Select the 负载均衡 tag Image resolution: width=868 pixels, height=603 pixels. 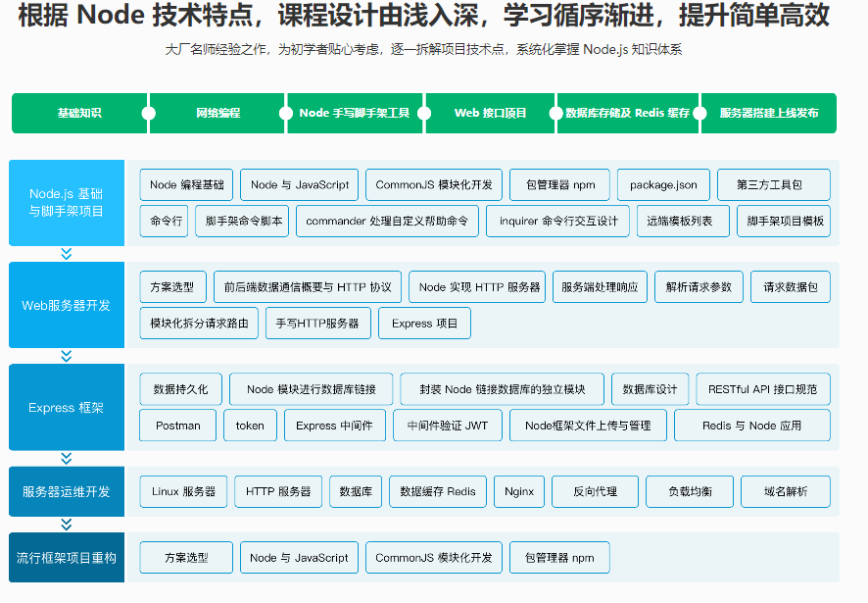click(689, 491)
